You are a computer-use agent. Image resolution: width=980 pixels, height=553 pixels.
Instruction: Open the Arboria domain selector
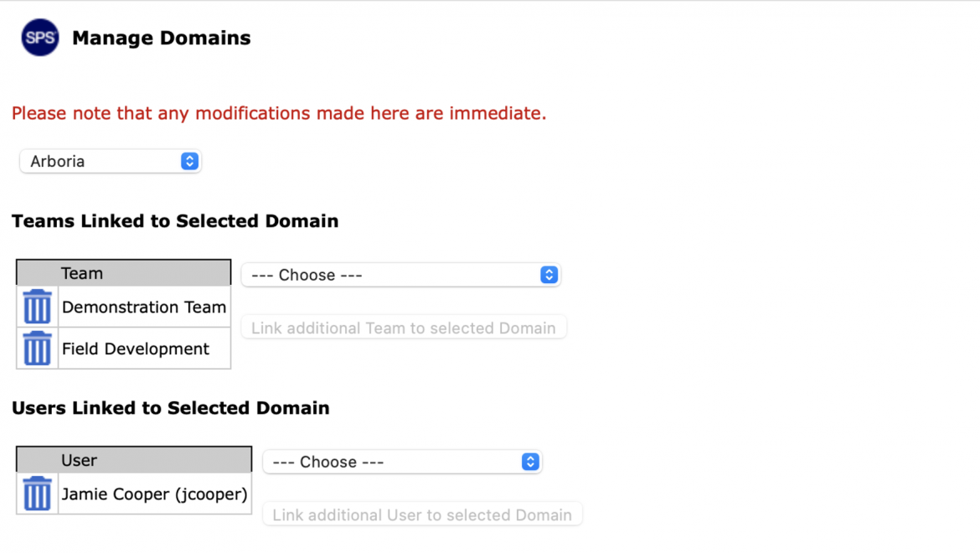110,161
